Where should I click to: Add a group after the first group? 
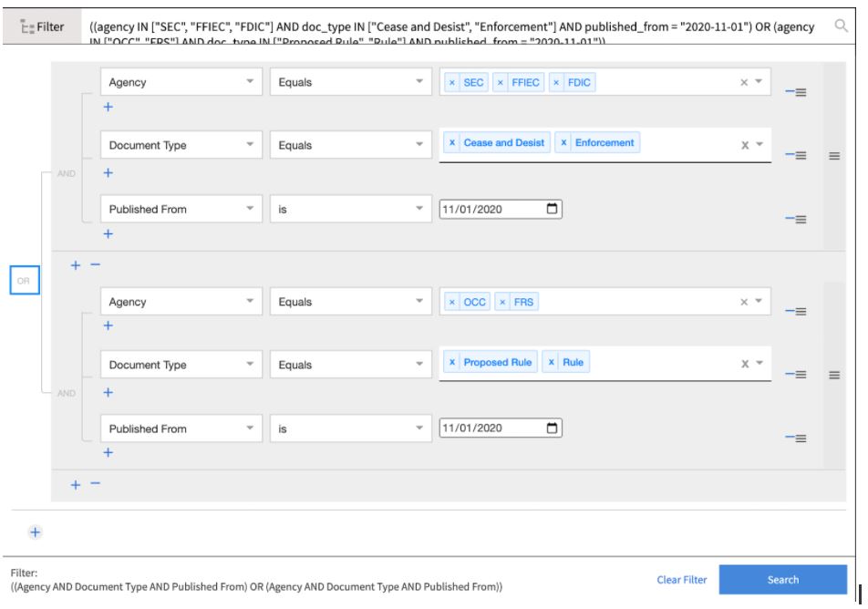pos(76,265)
